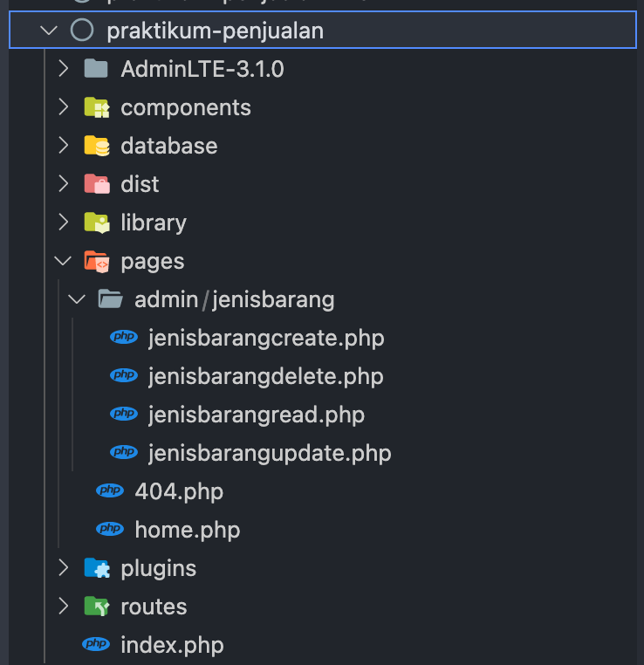Expand the library folder chevron

pos(64,222)
